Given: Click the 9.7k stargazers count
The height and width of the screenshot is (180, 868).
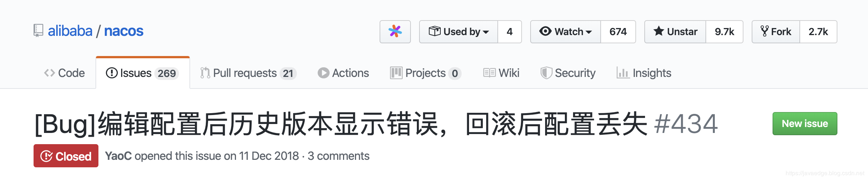Looking at the screenshot, I should pos(724,32).
